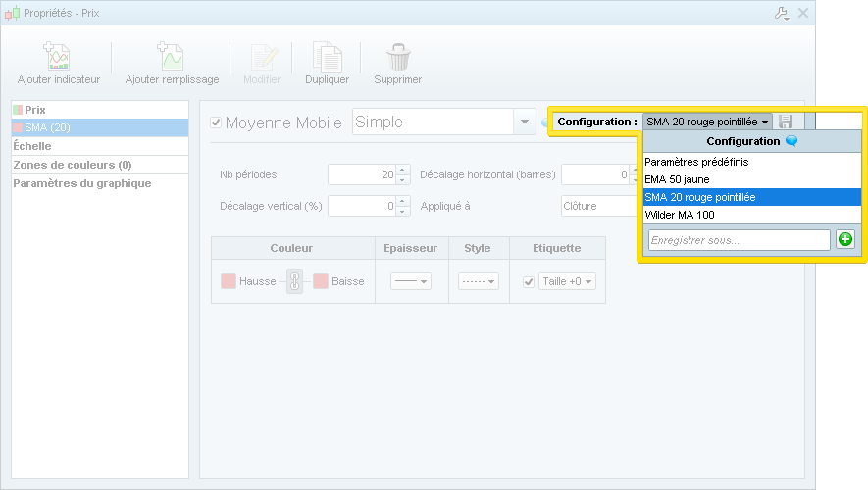The width and height of the screenshot is (868, 490).
Task: Click the green plus to save configuration
Action: (x=845, y=239)
